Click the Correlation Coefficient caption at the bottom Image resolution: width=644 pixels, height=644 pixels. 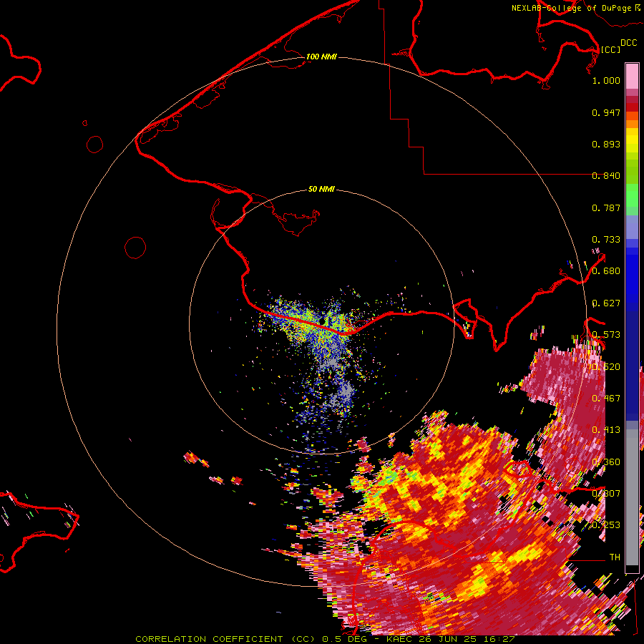pyautogui.click(x=325, y=639)
